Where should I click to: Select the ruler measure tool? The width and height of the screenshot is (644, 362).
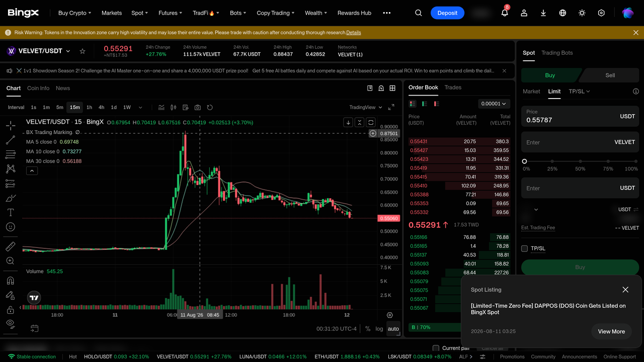11,246
